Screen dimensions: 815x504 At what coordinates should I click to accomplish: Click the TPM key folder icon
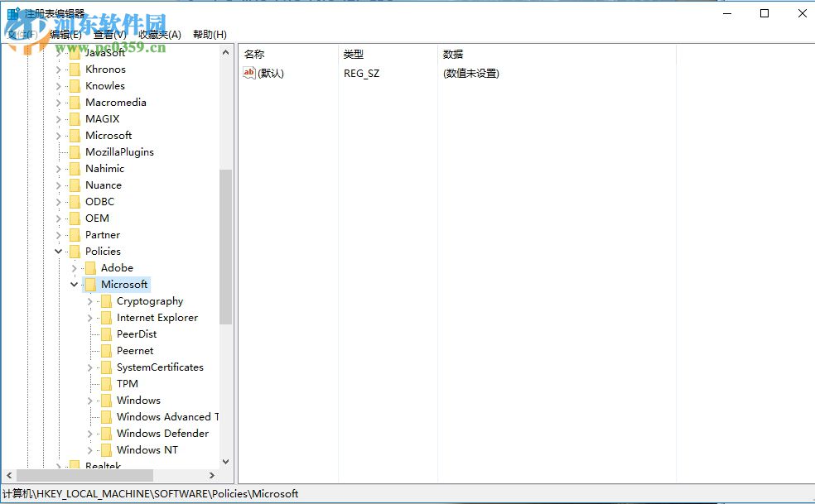click(108, 383)
